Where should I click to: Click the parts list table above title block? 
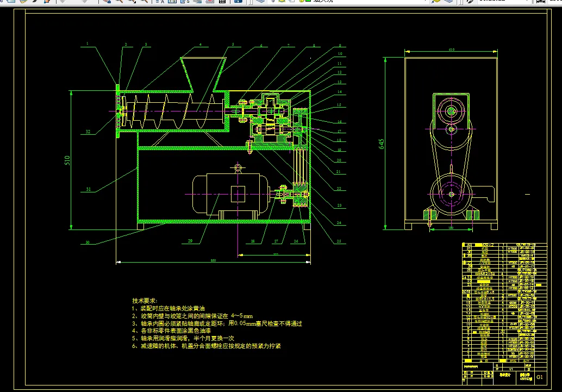tap(504, 302)
